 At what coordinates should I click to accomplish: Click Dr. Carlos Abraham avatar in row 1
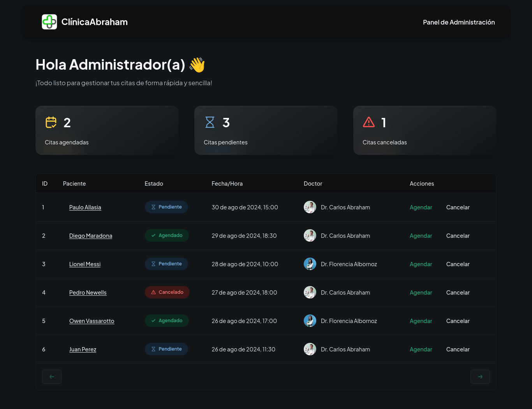310,207
